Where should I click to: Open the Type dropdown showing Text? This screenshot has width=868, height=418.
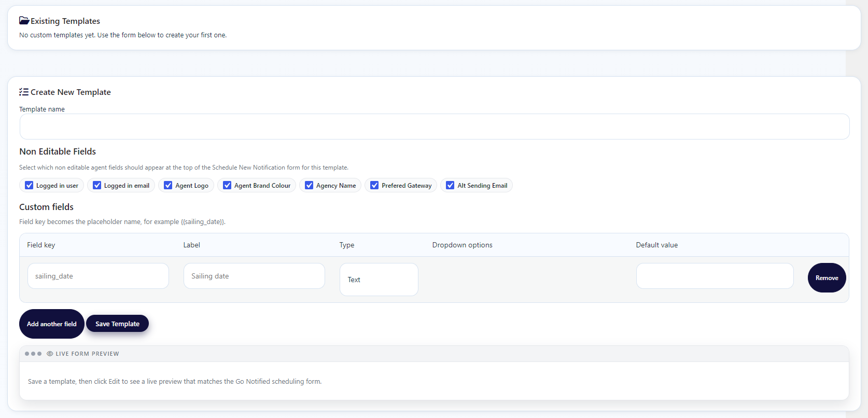pyautogui.click(x=379, y=280)
